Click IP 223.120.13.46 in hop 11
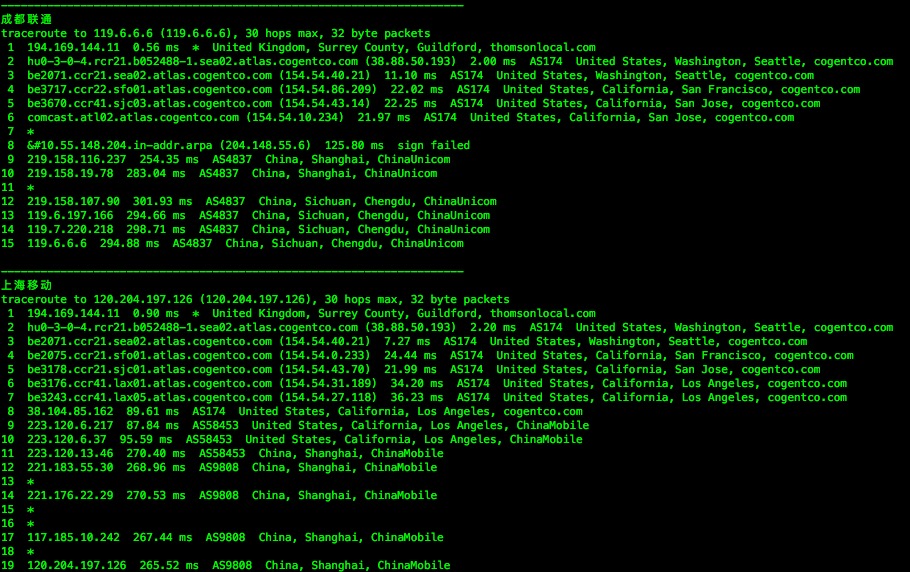The height and width of the screenshot is (572, 910). pos(70,453)
